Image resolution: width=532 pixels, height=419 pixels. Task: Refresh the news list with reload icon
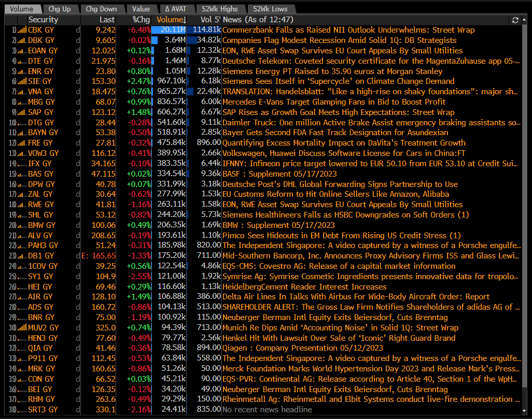click(x=515, y=20)
